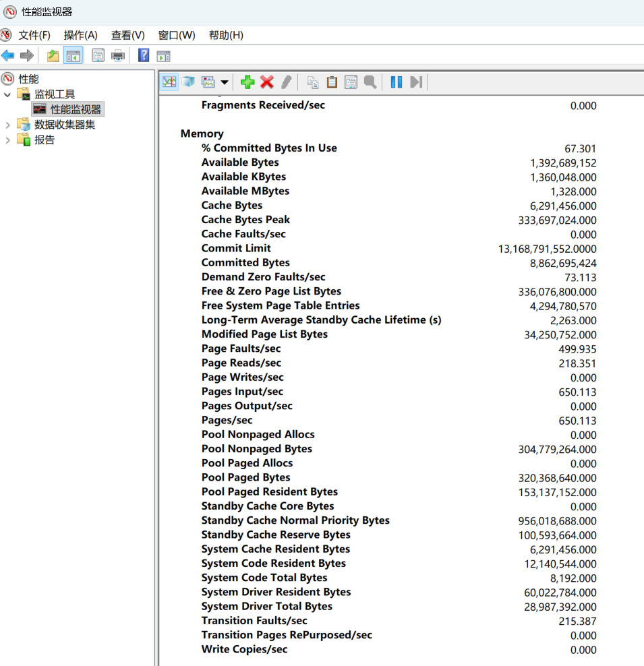Select the System Driver Resident Bytes counter
Image resolution: width=644 pixels, height=666 pixels.
tap(276, 592)
